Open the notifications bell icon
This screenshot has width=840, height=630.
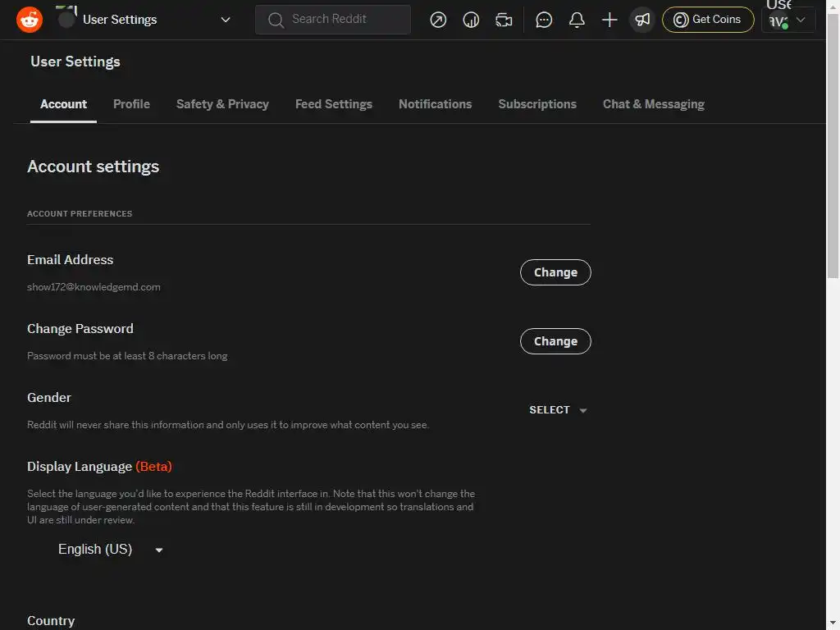(577, 21)
